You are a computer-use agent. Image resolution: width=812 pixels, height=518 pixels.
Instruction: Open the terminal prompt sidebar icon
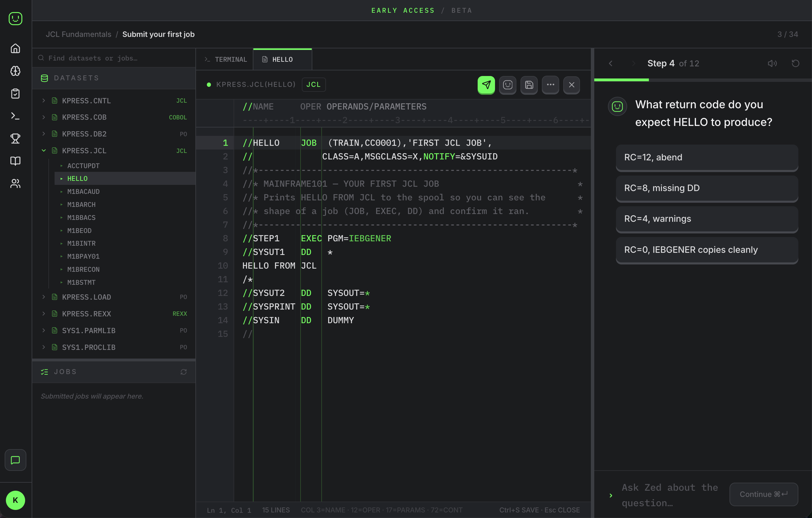point(15,116)
